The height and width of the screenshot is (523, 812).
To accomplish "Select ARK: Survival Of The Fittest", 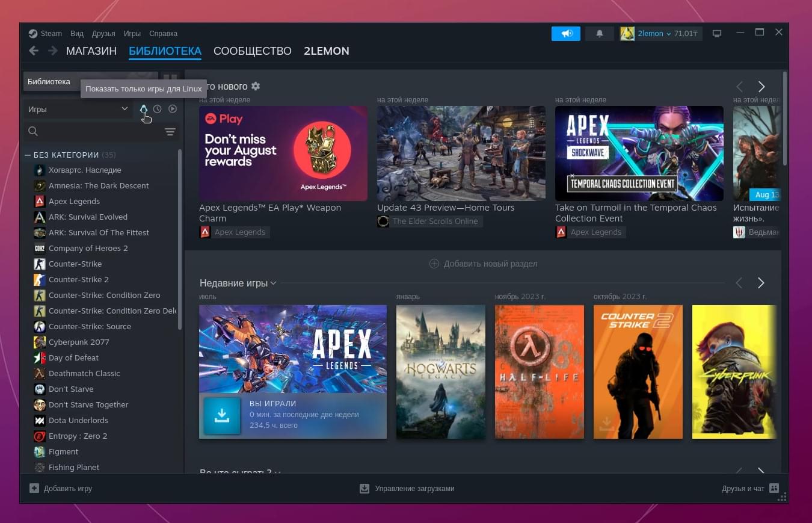I will pos(99,233).
